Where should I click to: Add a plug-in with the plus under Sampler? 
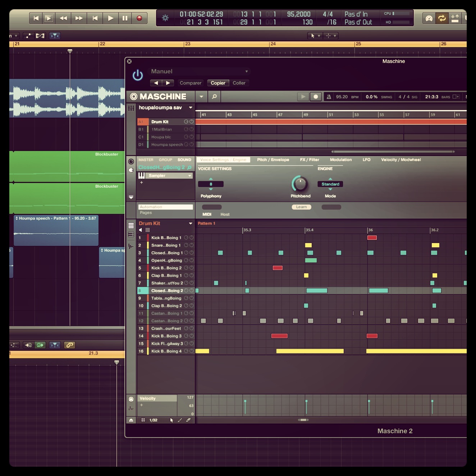[x=142, y=183]
